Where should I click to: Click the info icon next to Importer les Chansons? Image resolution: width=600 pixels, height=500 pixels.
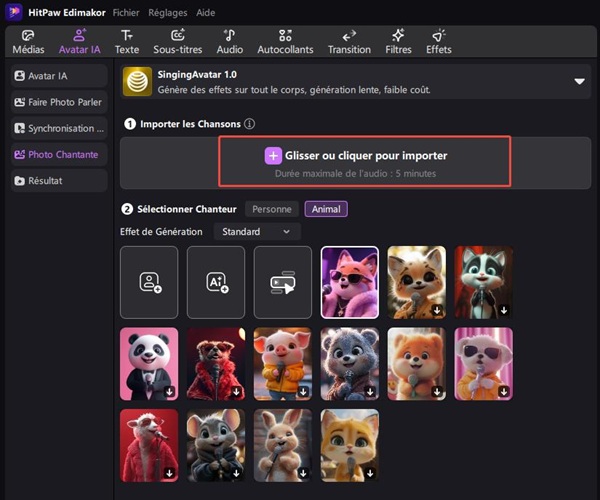[x=249, y=124]
